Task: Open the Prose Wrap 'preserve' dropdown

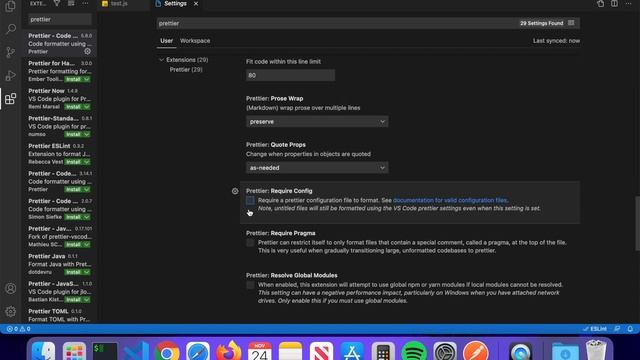Action: [317, 122]
